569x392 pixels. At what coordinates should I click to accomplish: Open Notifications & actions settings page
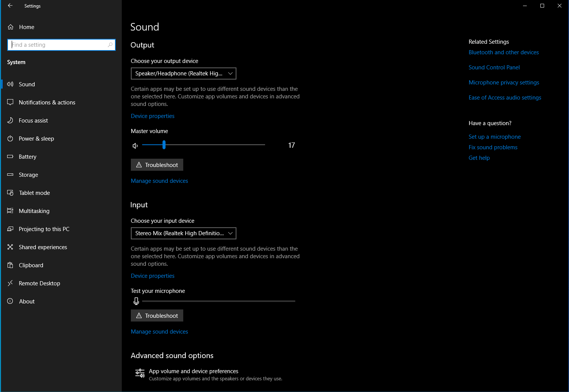47,103
